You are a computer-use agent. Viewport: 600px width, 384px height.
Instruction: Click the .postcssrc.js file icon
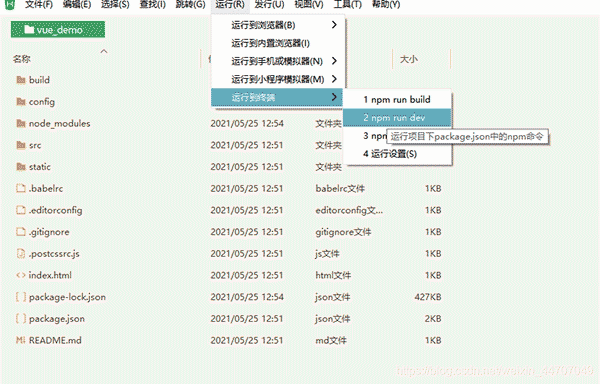[x=21, y=254]
